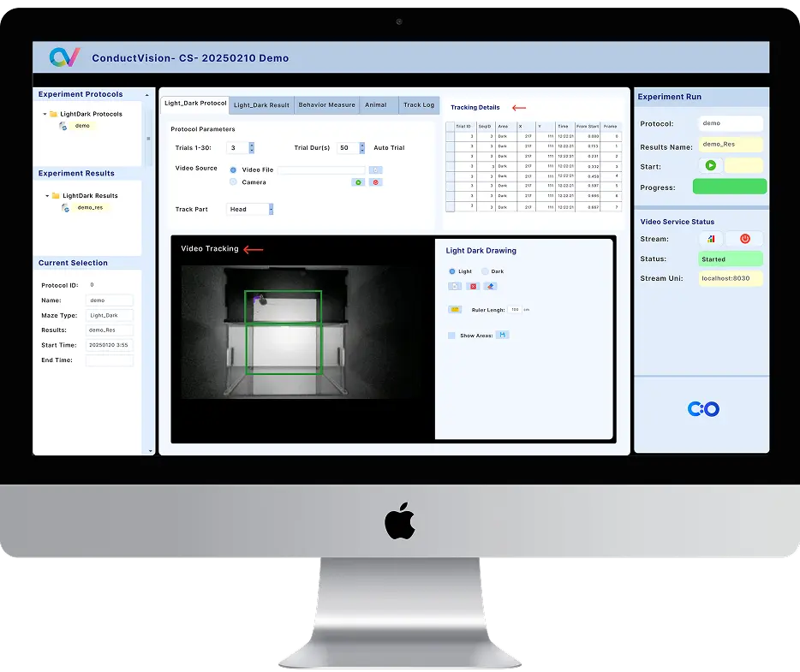Open the stream chart icon button
Image resolution: width=800 pixels, height=672 pixels.
pos(710,239)
